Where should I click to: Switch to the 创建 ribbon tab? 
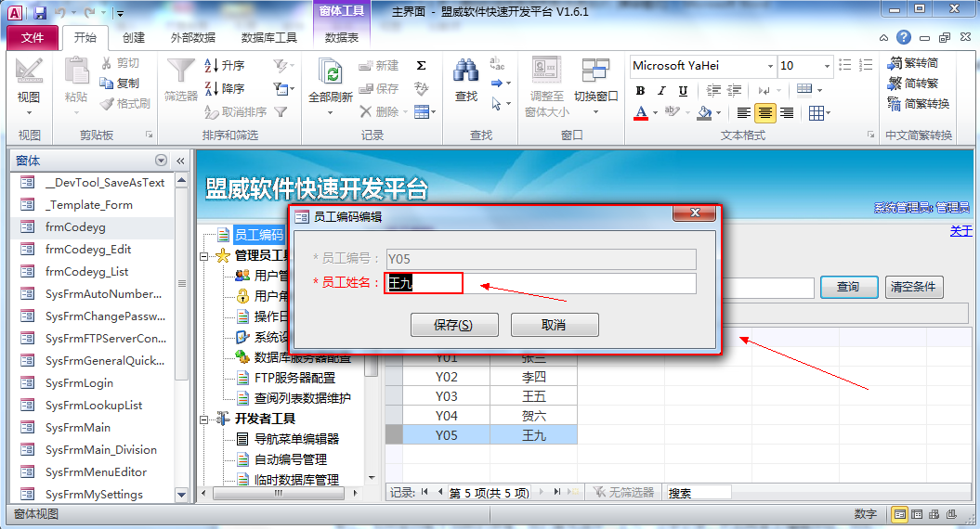[x=134, y=37]
